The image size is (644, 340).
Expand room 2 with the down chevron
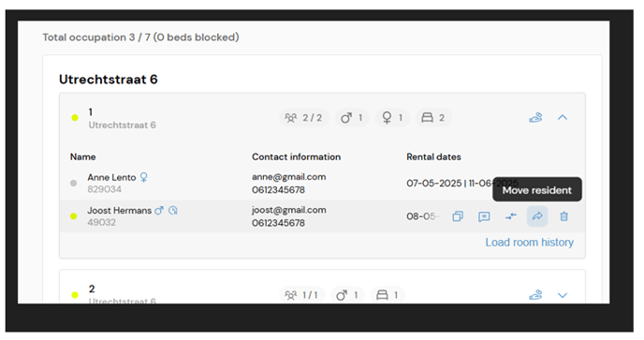563,295
